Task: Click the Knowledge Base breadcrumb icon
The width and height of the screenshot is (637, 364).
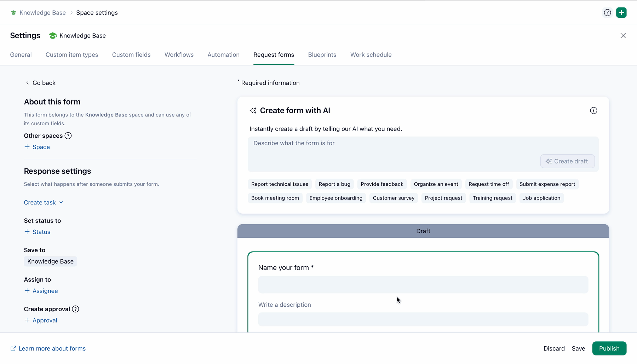Action: point(13,13)
